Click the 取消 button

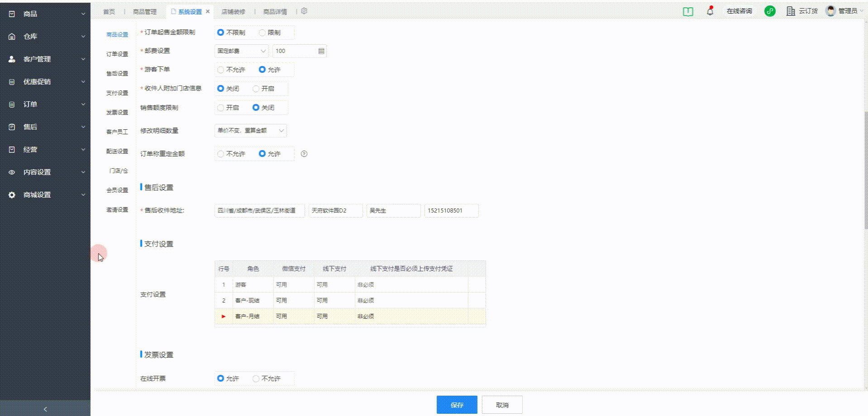[x=502, y=405]
